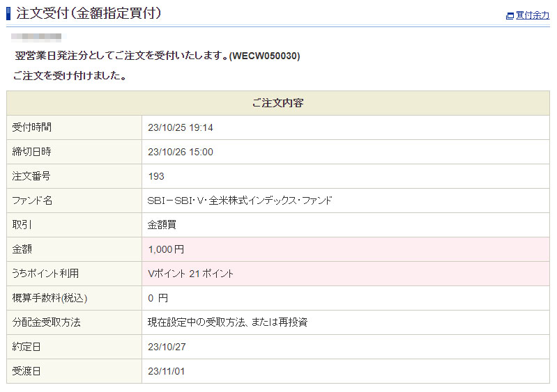Click the Vポイント 21ポイント cell

[x=190, y=274]
